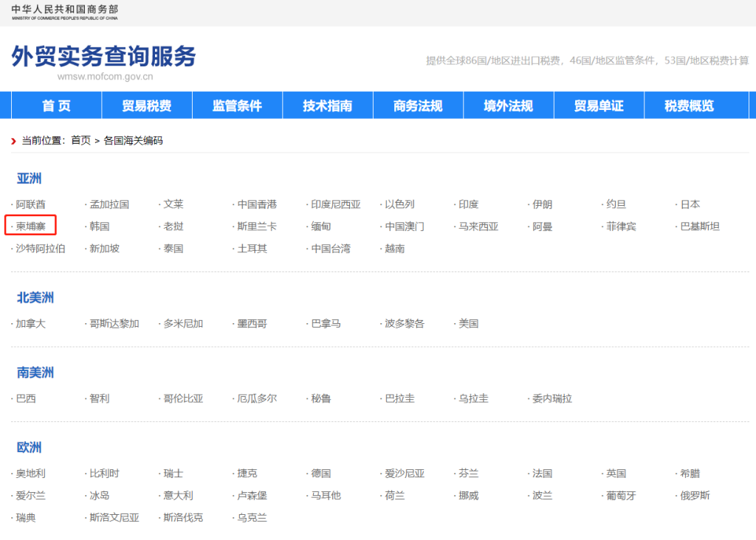Select 奥地利 under Europe
The width and height of the screenshot is (756, 540).
[30, 474]
